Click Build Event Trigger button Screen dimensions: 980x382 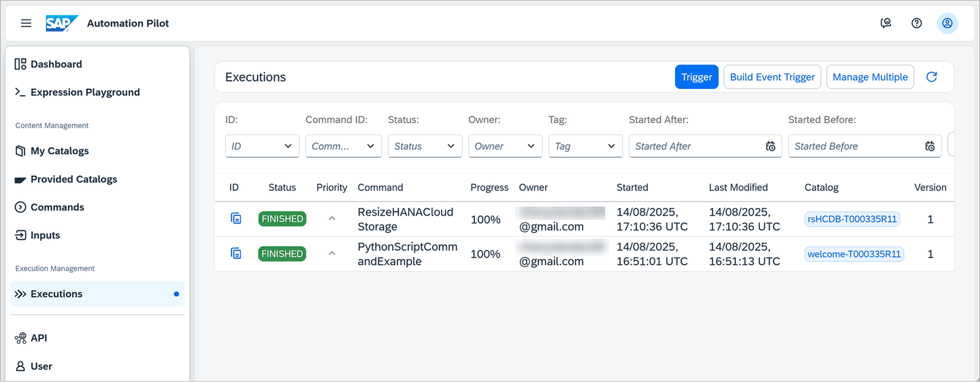(772, 77)
